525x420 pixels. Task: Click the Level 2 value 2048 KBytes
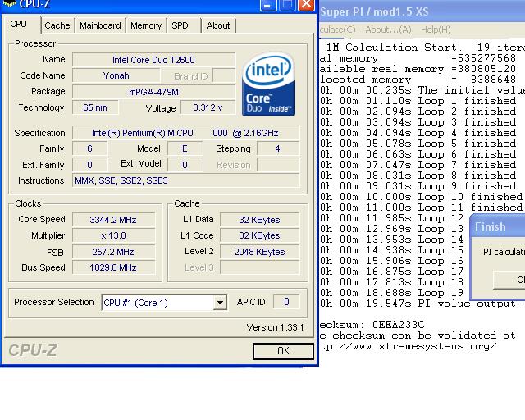pyautogui.click(x=259, y=252)
